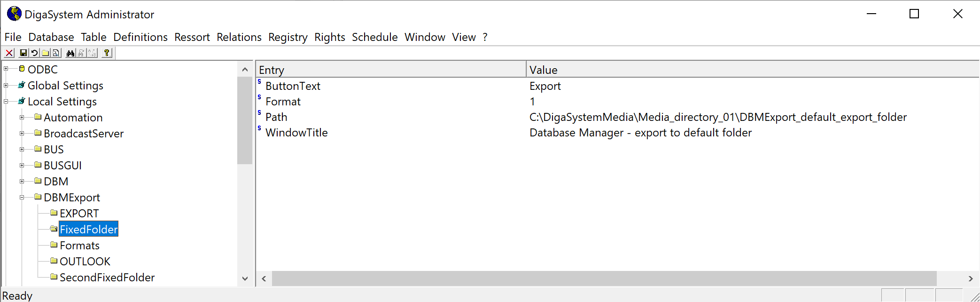The height and width of the screenshot is (302, 980).
Task: Click the yellow folder toolbar icon
Action: tap(46, 53)
